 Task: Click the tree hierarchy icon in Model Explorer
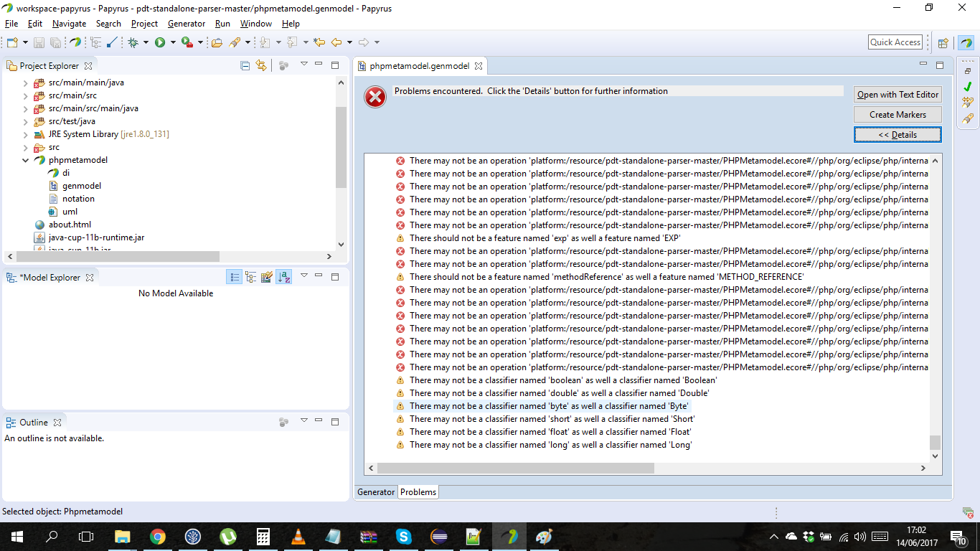tap(250, 277)
